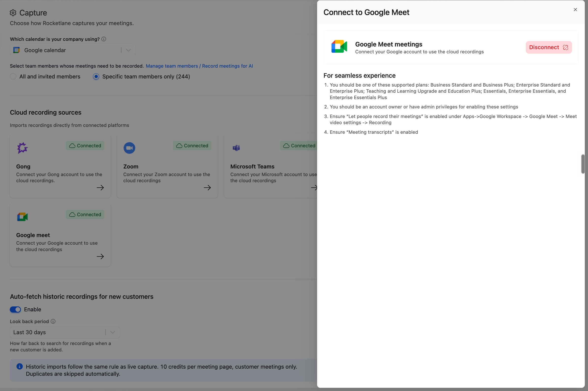Click the Google Calendar icon in dropdown
Viewport: 588px width, 391px height.
[x=16, y=50]
